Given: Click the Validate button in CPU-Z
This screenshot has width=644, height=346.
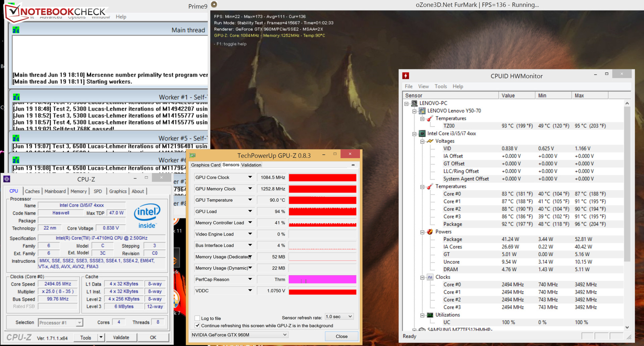Looking at the screenshot, I should coord(121,337).
